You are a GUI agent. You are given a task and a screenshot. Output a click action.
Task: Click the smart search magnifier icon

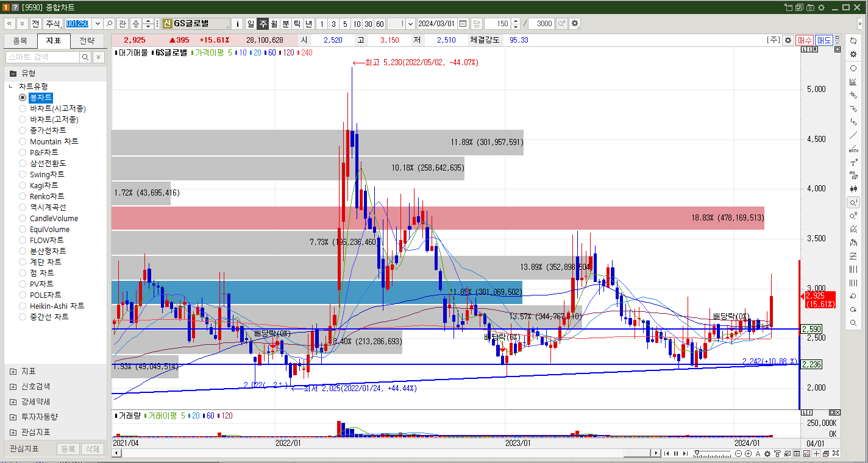pos(85,57)
